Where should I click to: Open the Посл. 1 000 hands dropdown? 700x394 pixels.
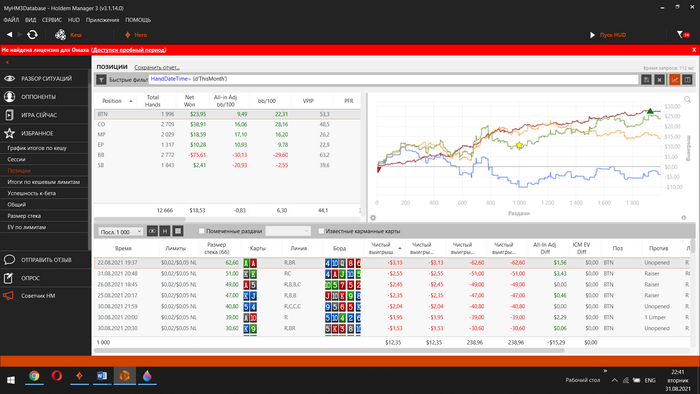(120, 232)
